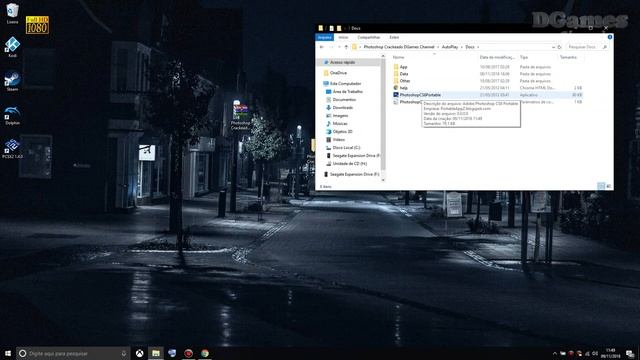Select the help HTML file
Screen dimensions: 640x360
(x=403, y=88)
